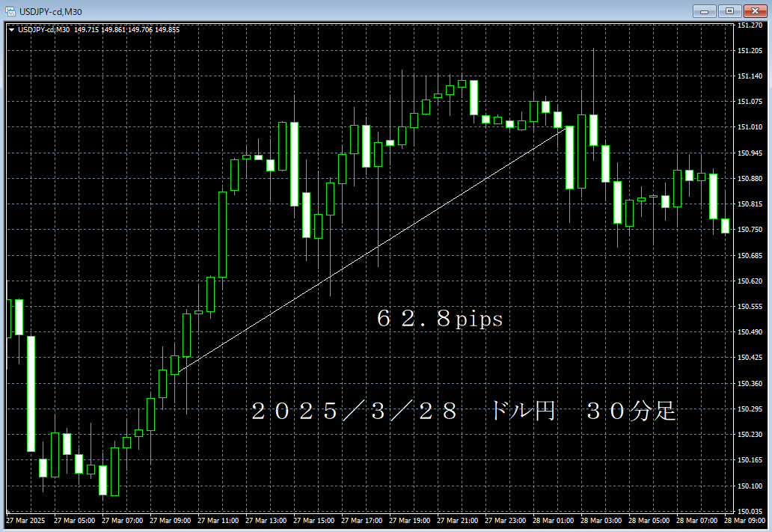Click the 62.8pips text annotation
This screenshot has height=532, width=772.
(440, 318)
